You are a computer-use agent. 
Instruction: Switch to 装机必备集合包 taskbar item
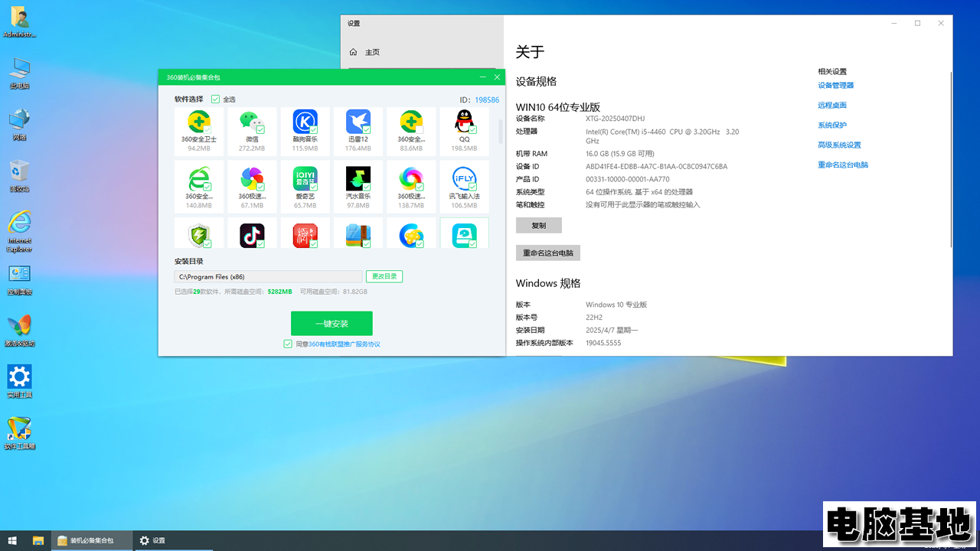tap(90, 540)
